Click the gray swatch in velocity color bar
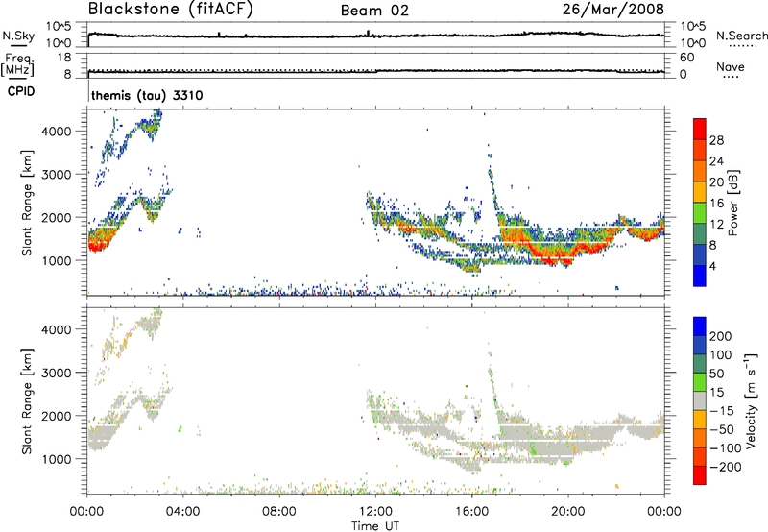The width and height of the screenshot is (768, 532). click(700, 400)
